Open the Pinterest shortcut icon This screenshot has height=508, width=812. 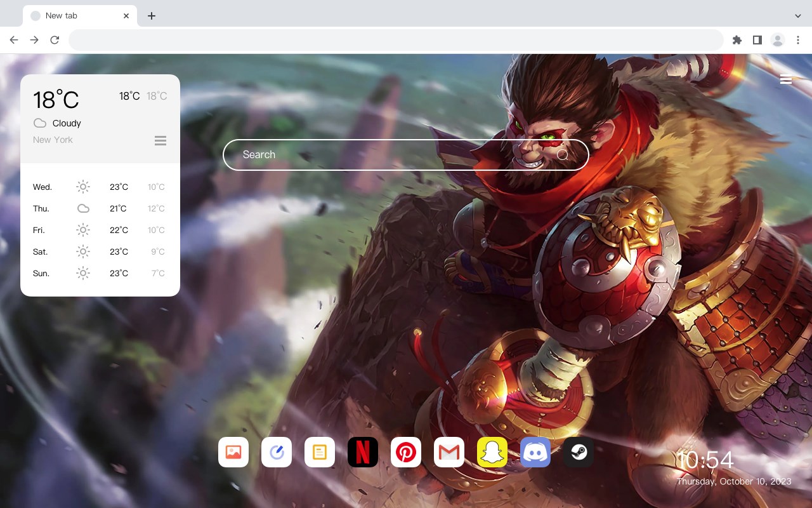pyautogui.click(x=406, y=452)
